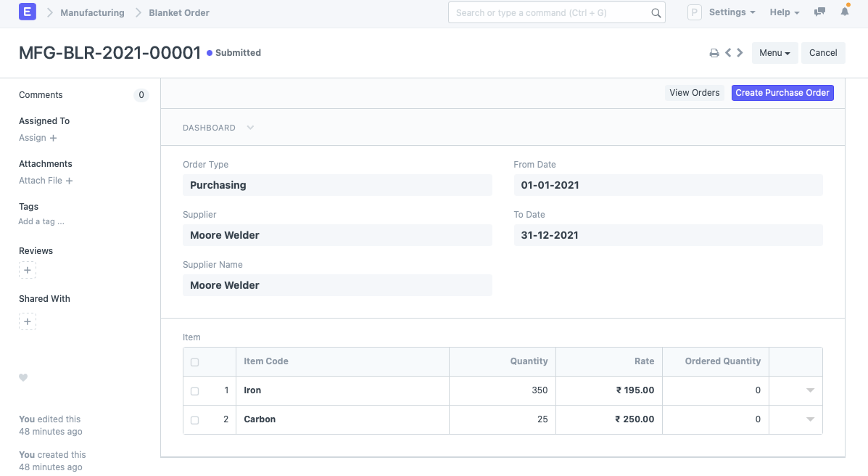This screenshot has height=476, width=868.
Task: Expand the Iron row dropdown arrow
Action: coord(810,390)
